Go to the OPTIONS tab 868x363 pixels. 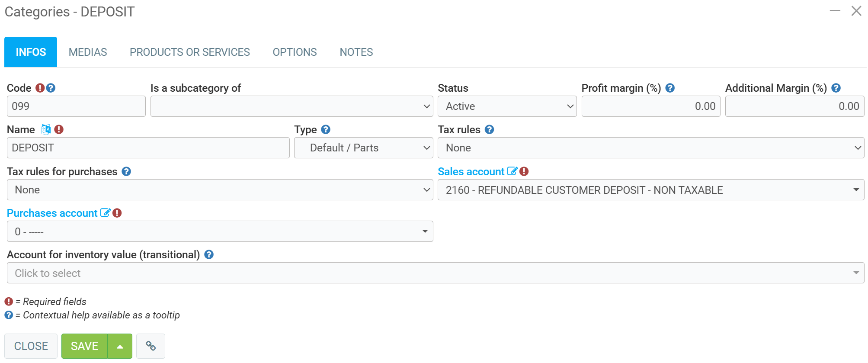coord(295,52)
